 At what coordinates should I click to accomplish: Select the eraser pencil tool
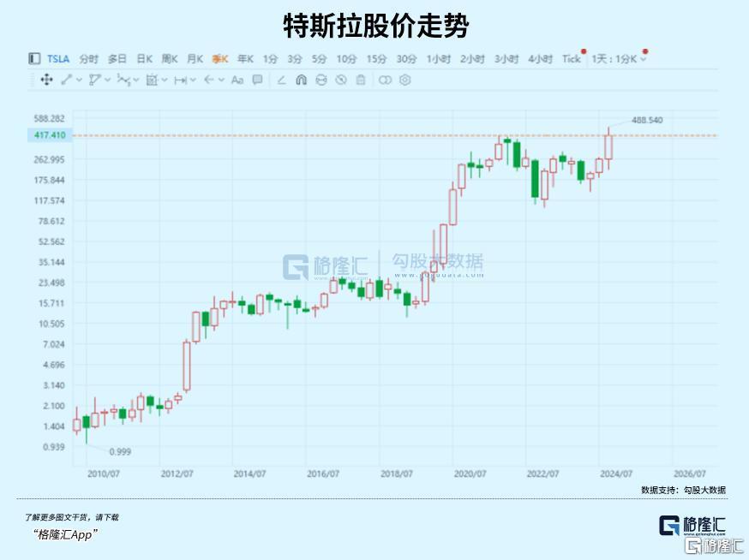click(x=281, y=80)
